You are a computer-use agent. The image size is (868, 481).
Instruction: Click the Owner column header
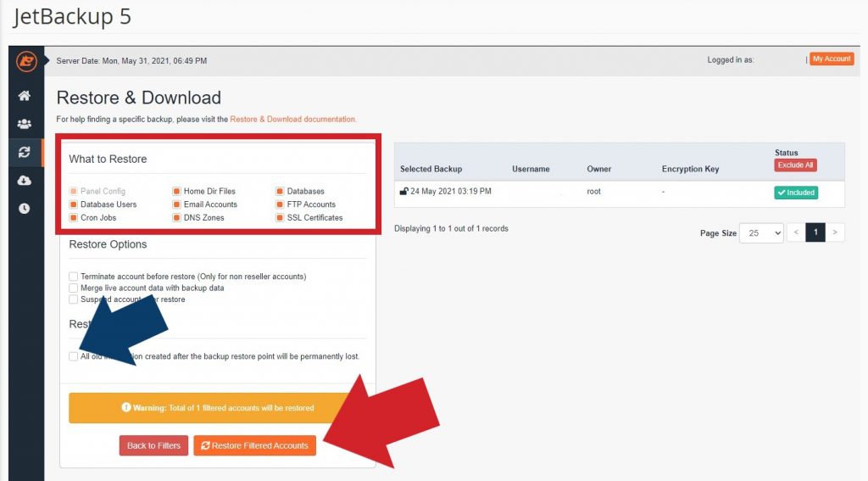599,169
